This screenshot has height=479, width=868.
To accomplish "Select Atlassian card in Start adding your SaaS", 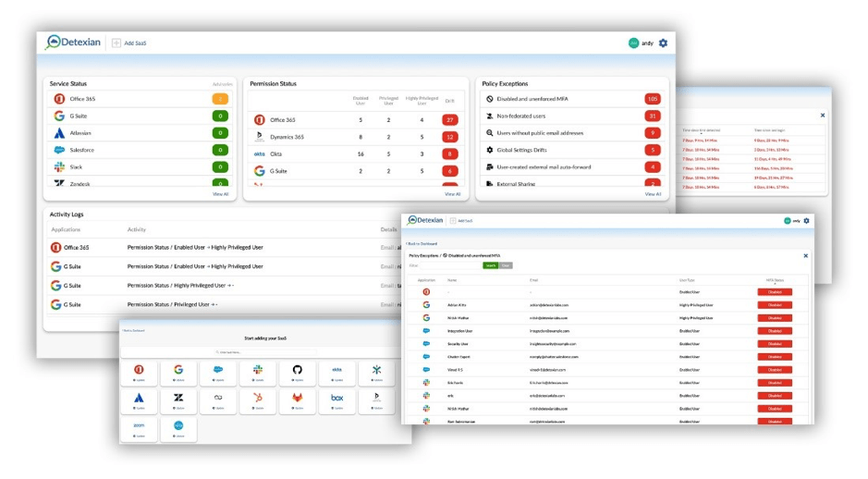I will (x=139, y=401).
